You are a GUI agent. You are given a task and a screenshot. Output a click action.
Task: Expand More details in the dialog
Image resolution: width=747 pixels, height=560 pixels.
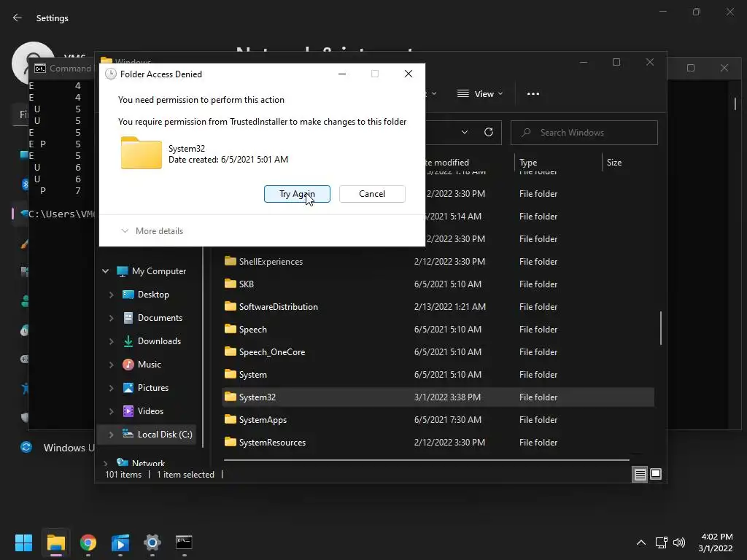(152, 231)
